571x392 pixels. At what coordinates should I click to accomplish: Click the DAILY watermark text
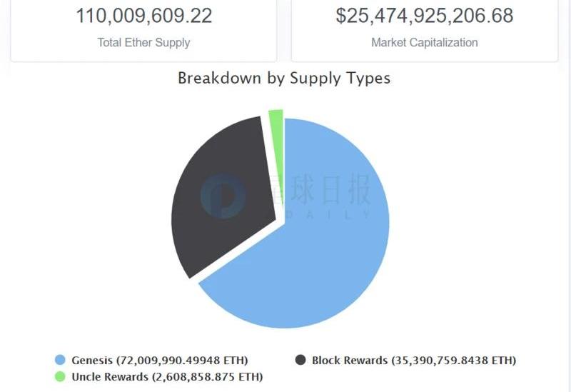[321, 214]
